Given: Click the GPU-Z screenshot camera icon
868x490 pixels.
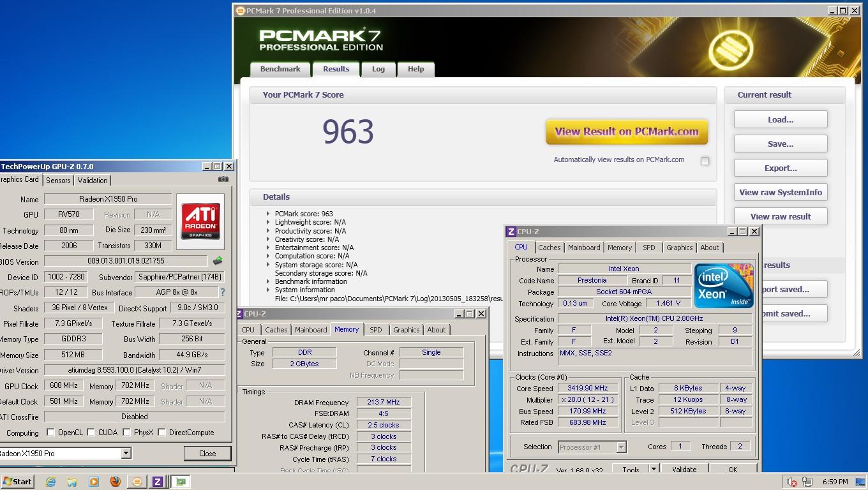Looking at the screenshot, I should pyautogui.click(x=223, y=179).
